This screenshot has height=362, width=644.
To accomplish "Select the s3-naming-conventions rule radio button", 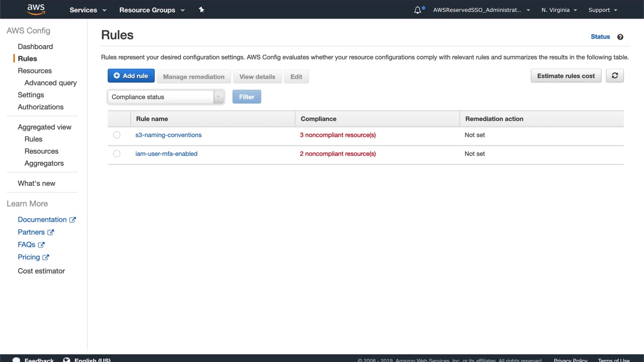I will [x=117, y=135].
